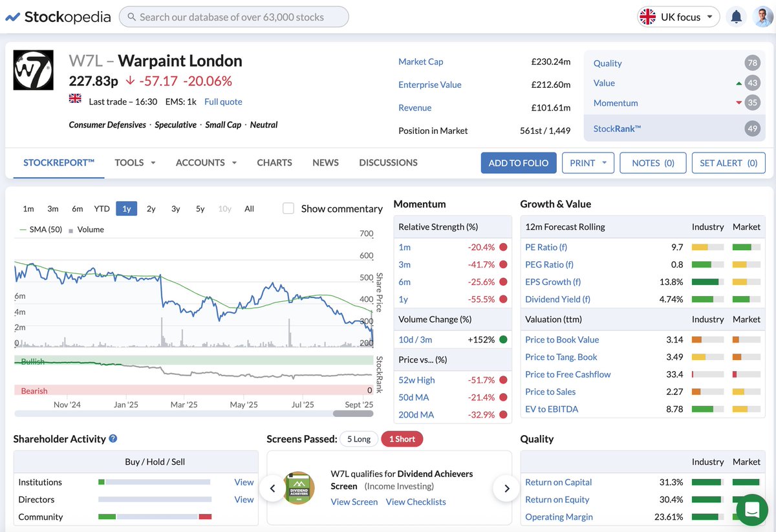Viewport: 776px width, 532px height.
Task: Toggle the Show commentary checkbox
Action: 288,208
